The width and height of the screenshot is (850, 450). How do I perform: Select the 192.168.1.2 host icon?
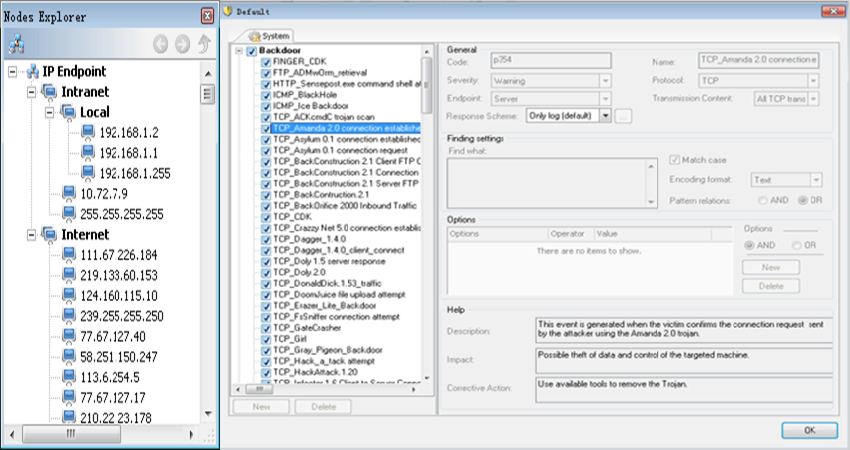click(87, 133)
